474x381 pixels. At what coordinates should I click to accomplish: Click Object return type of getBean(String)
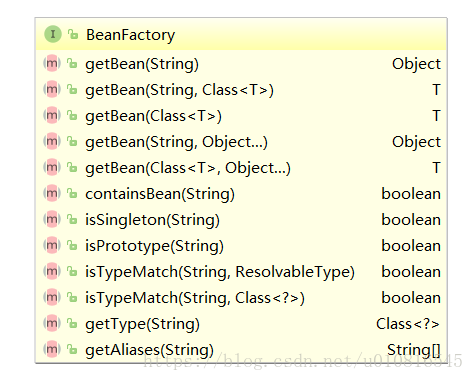(416, 64)
